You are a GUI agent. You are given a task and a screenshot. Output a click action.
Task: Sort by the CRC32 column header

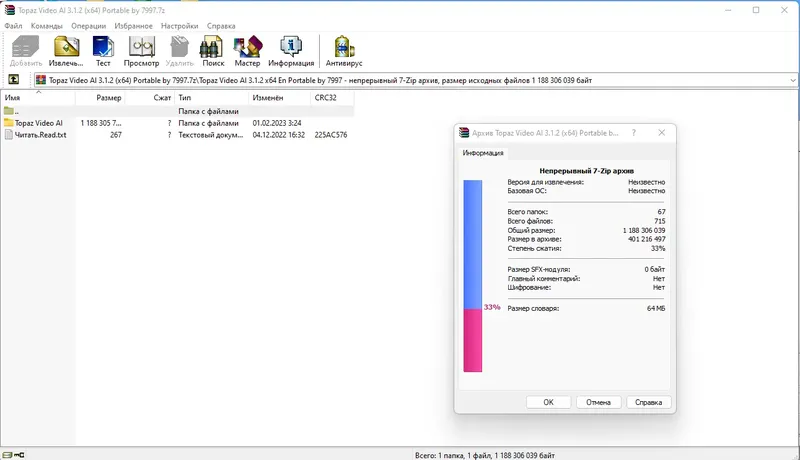(332, 97)
